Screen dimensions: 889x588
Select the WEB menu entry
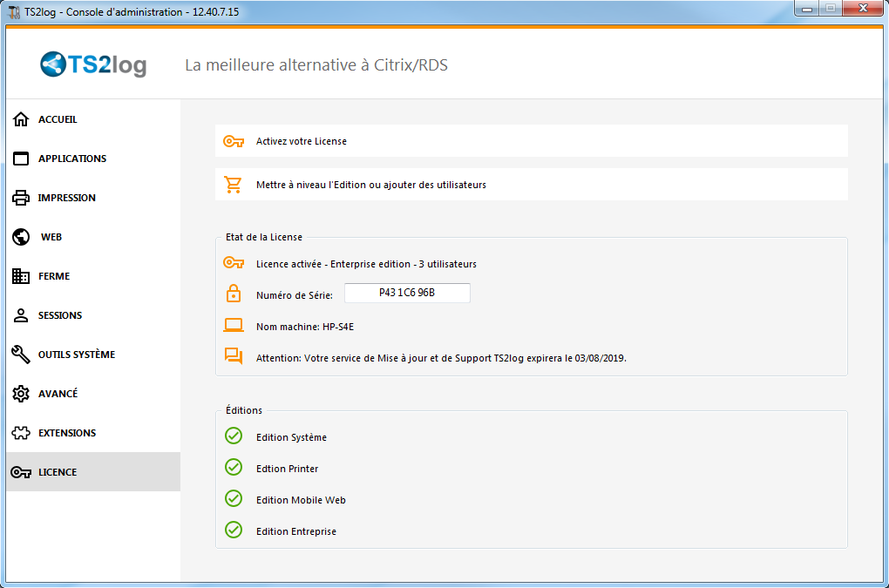93,237
